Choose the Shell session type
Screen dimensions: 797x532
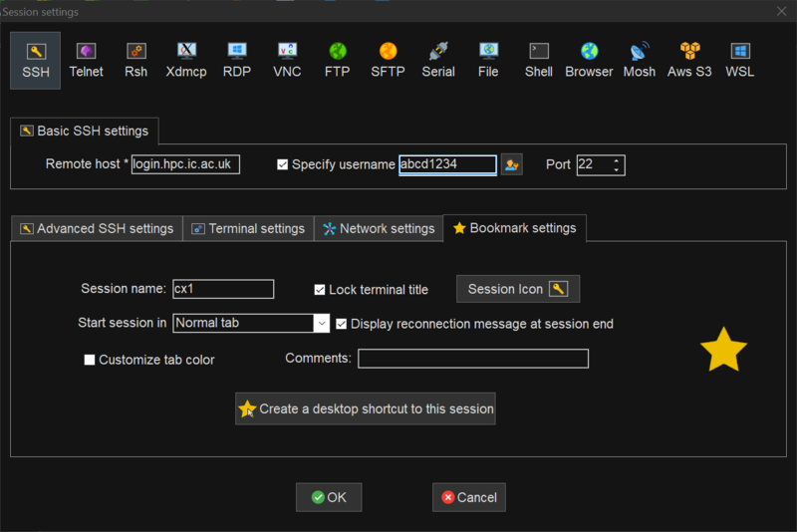tap(539, 61)
